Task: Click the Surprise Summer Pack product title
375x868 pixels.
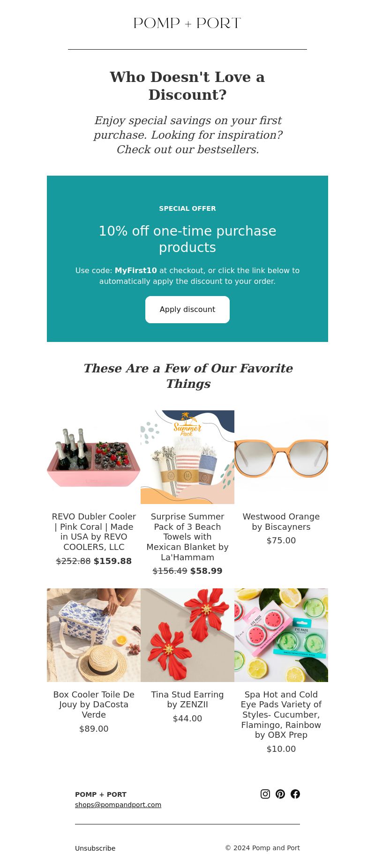Action: pos(187,537)
